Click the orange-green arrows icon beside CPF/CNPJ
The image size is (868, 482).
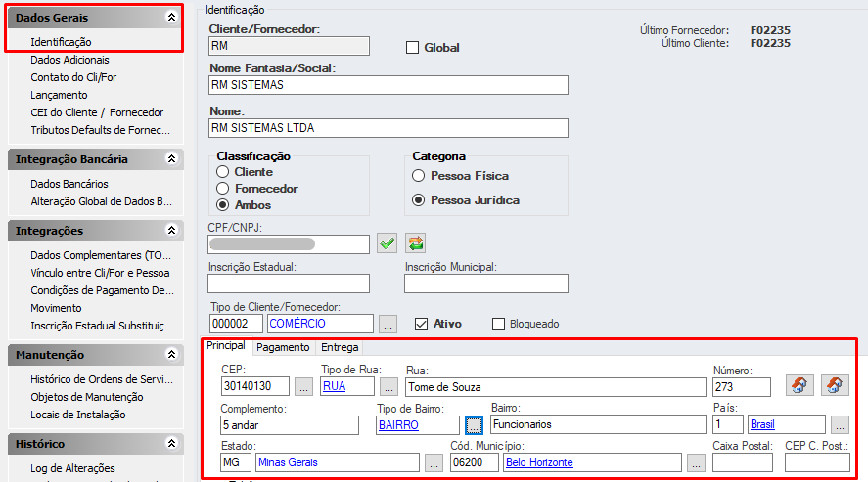pyautogui.click(x=415, y=243)
